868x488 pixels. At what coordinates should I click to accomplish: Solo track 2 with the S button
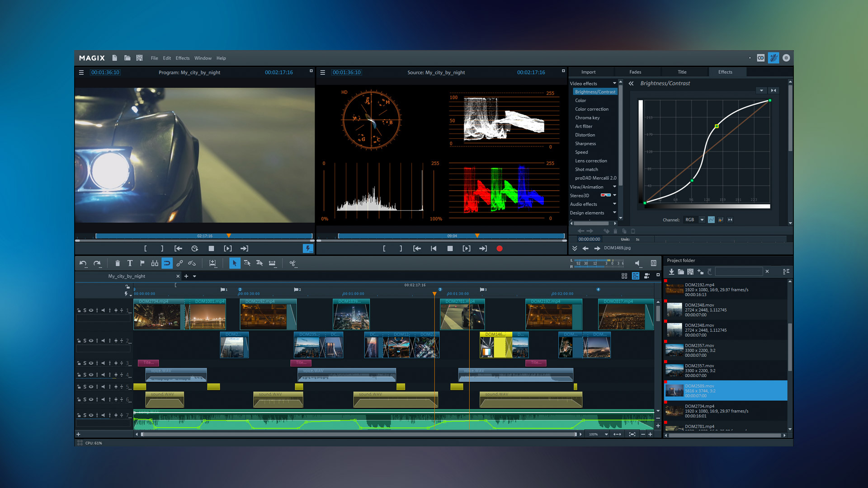point(85,341)
